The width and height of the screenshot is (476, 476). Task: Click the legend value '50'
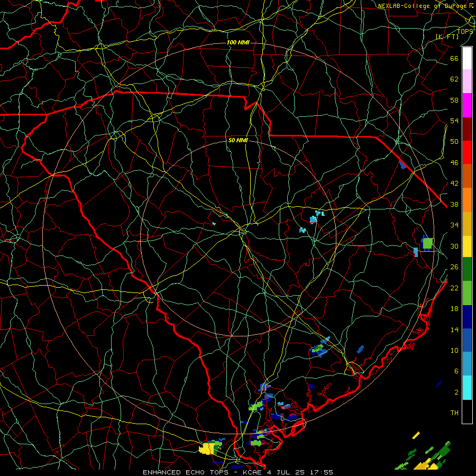pyautogui.click(x=454, y=142)
